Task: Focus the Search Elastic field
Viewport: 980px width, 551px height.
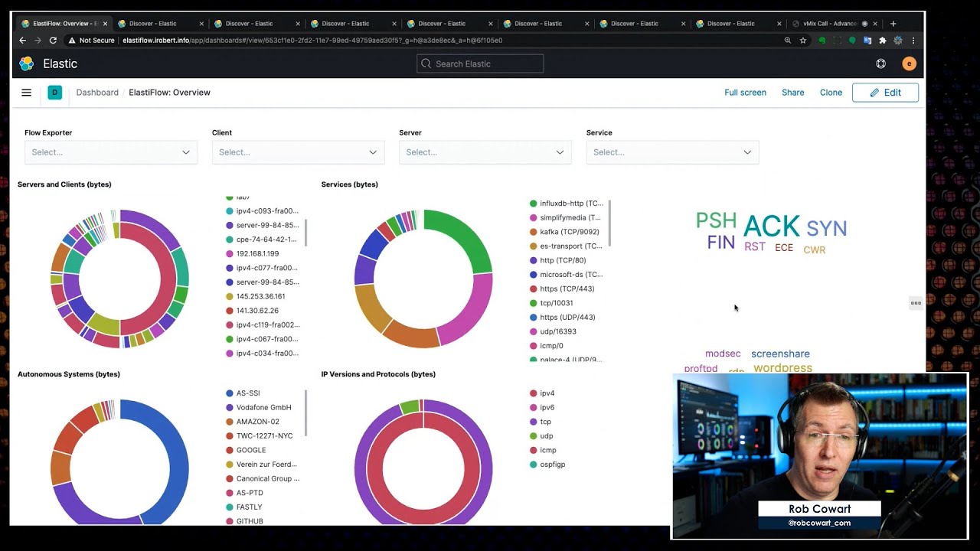Action: 480,64
